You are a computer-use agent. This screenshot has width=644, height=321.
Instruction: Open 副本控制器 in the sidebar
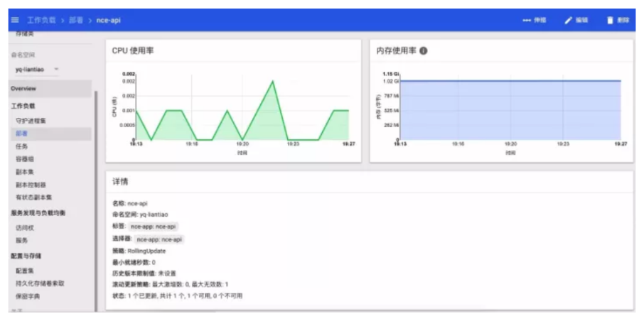pyautogui.click(x=31, y=185)
